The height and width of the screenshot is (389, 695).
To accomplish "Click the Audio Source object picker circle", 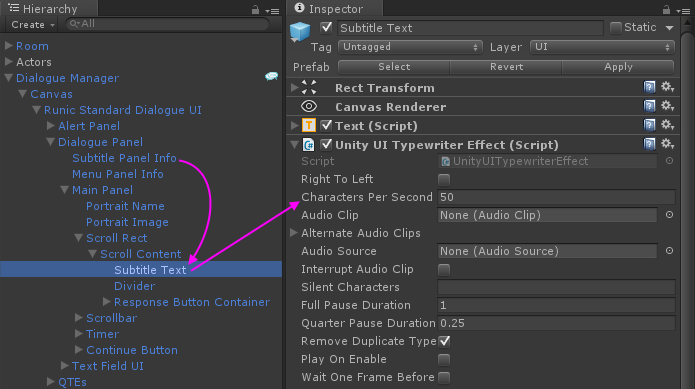I will [x=669, y=251].
